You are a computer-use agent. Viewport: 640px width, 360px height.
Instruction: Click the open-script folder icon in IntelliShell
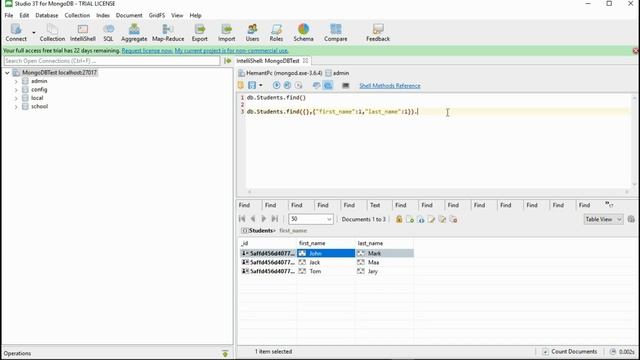point(241,85)
